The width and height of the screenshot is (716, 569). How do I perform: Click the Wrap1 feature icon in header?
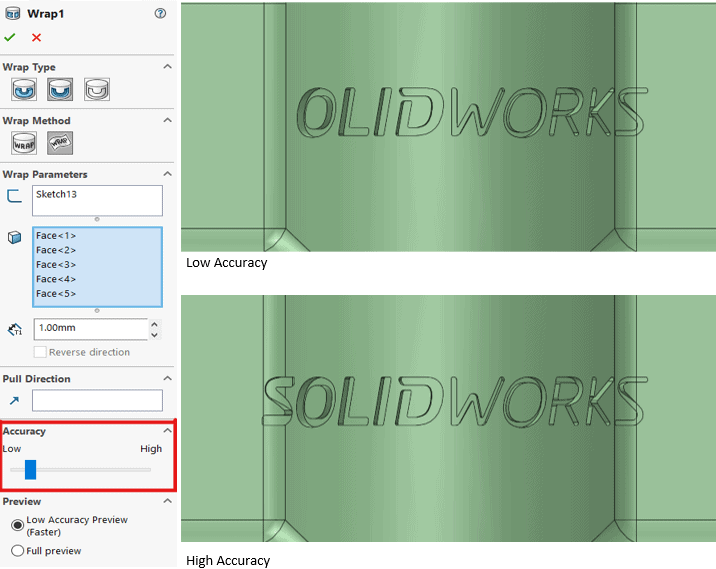[x=12, y=13]
